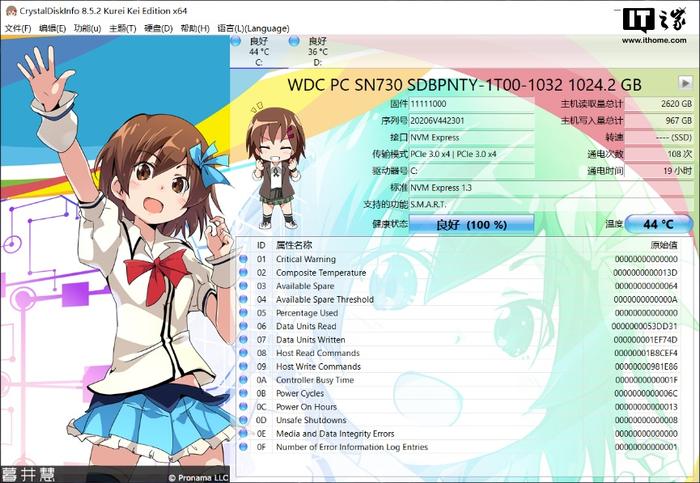Viewport: 700px width, 483px height.
Task: Click the 44 °C temperature button
Action: coord(658,224)
